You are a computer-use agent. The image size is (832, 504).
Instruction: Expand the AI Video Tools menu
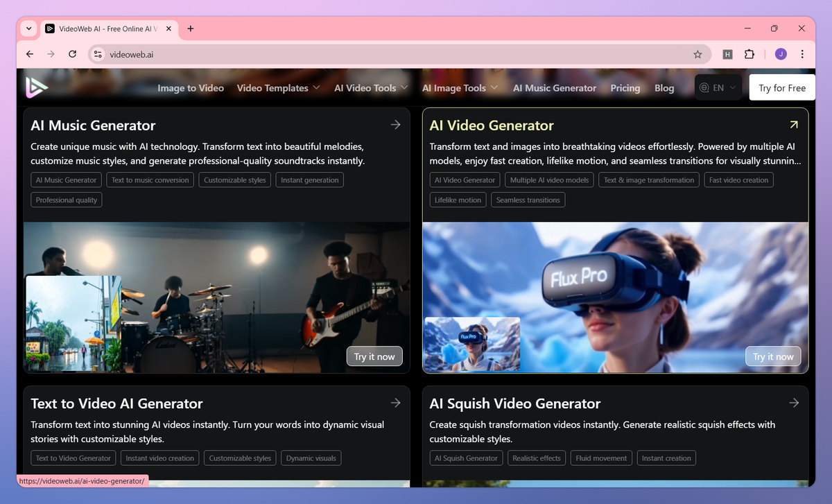[x=371, y=88]
